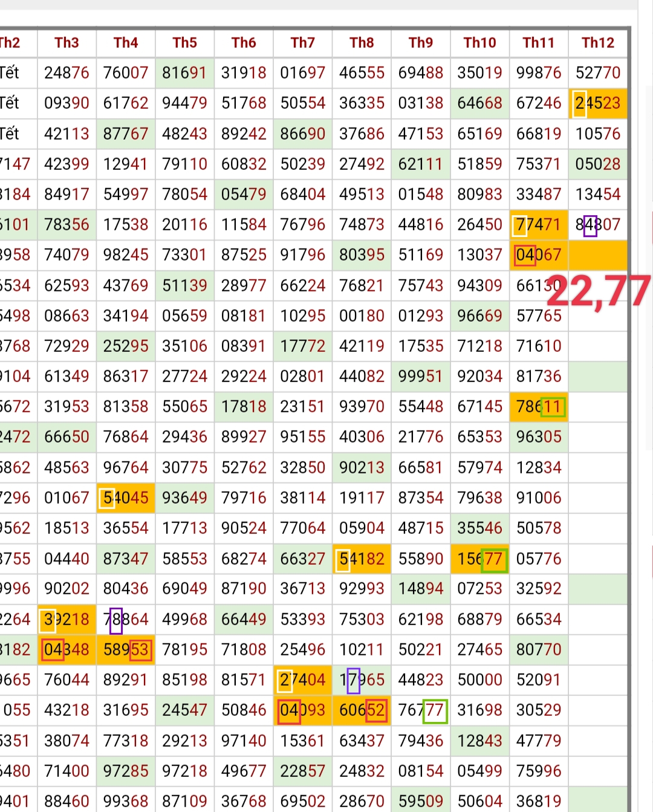Select the green cell 66449
Screen dimensions: 653x812
pyautogui.click(x=244, y=619)
